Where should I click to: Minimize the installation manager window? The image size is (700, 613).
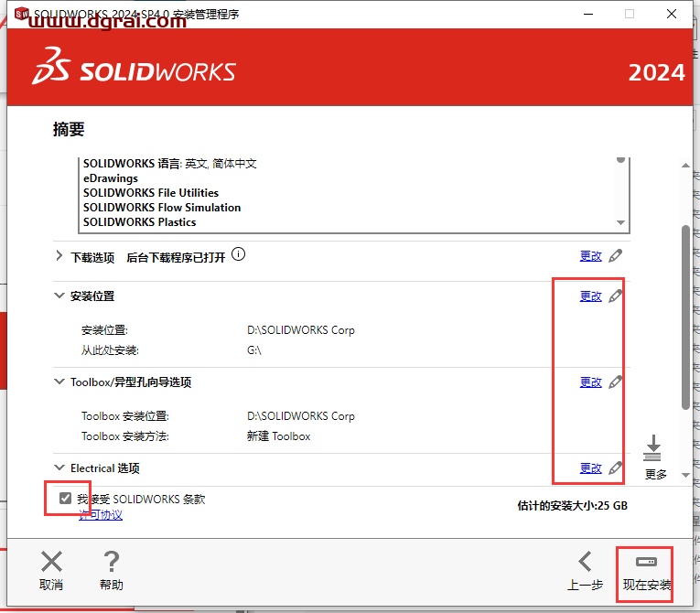point(588,15)
